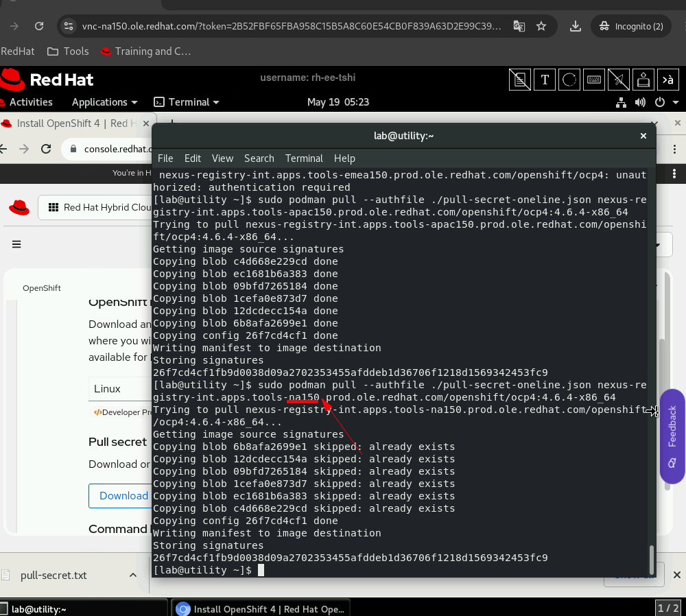Open the Linux operating system dropdown

click(120, 388)
